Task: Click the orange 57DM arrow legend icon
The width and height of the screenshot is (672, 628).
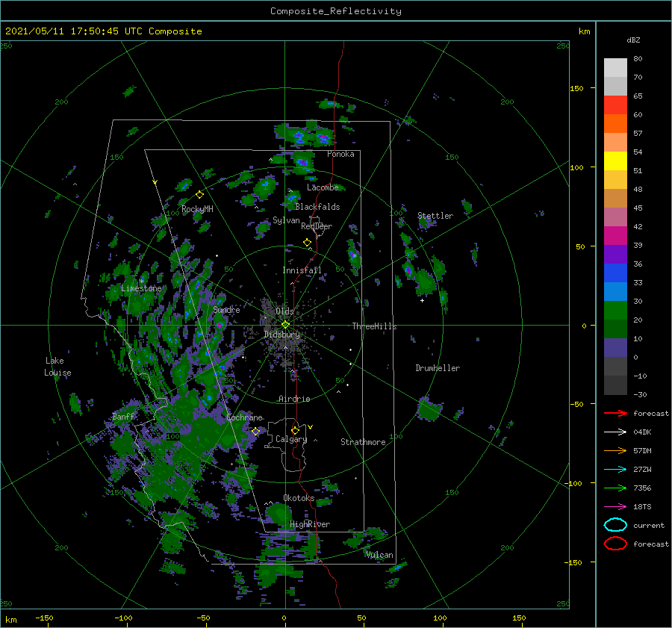Action: point(615,450)
